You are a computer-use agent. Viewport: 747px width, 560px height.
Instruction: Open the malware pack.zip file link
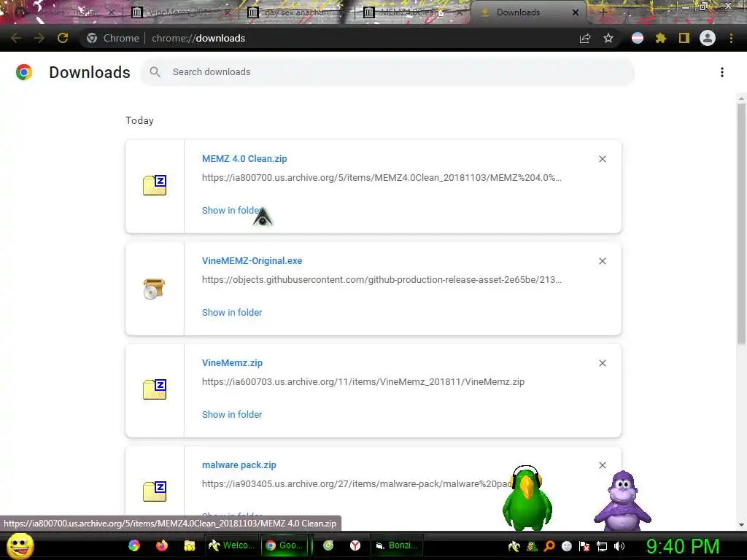pos(239,464)
